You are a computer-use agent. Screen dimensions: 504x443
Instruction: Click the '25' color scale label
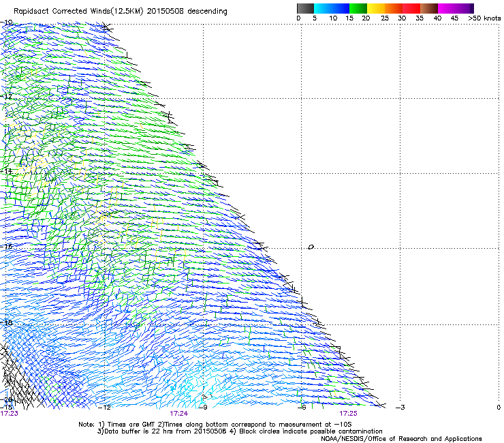coord(385,18)
